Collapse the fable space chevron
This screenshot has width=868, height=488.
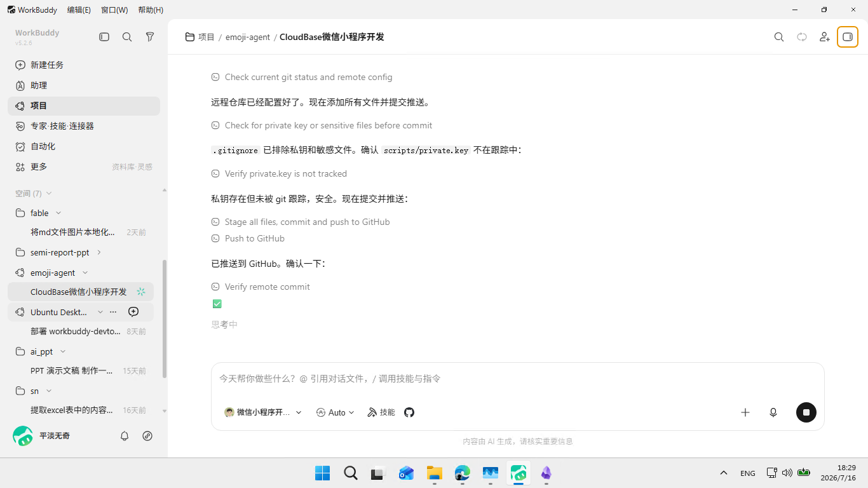click(x=58, y=213)
